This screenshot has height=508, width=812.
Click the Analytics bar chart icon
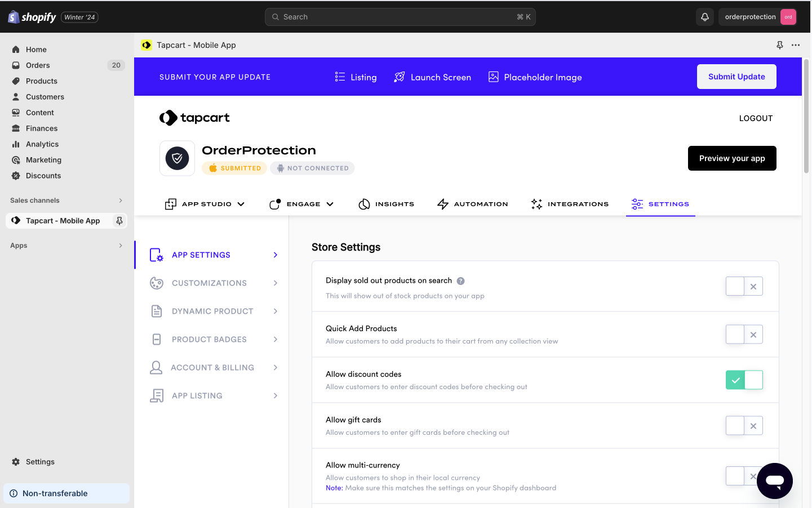[16, 144]
